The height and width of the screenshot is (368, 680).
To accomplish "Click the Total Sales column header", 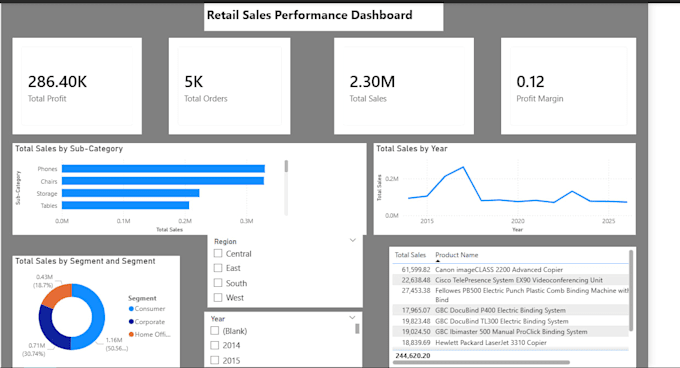I will pos(410,255).
